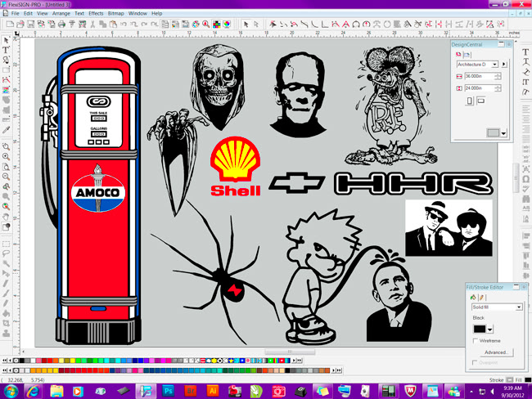Click the color wheel toolbar icon
532x399 pixels.
tap(227, 24)
